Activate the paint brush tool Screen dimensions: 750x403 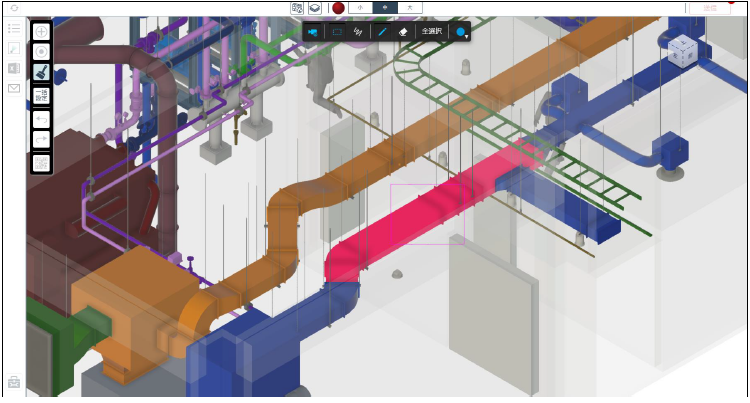tap(41, 73)
